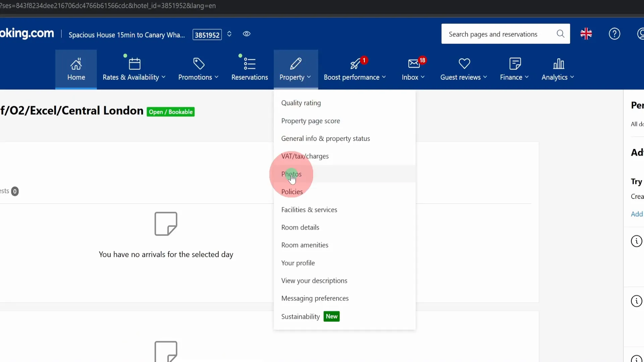Click the Boost performance rocket icon
Screen dimensions: 644x362
coord(355,64)
